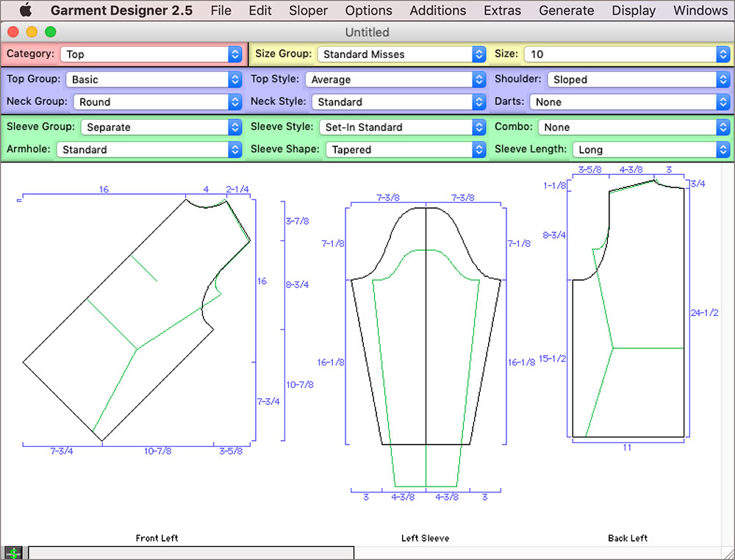Open the Sleeve Group dropdown showing Separate
The height and width of the screenshot is (560, 735).
tap(161, 127)
